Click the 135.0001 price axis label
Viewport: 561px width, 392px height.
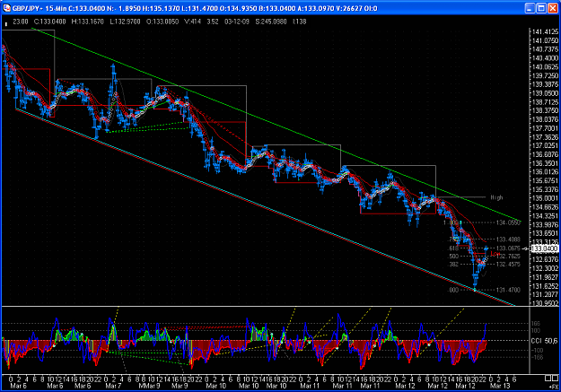[x=545, y=198]
